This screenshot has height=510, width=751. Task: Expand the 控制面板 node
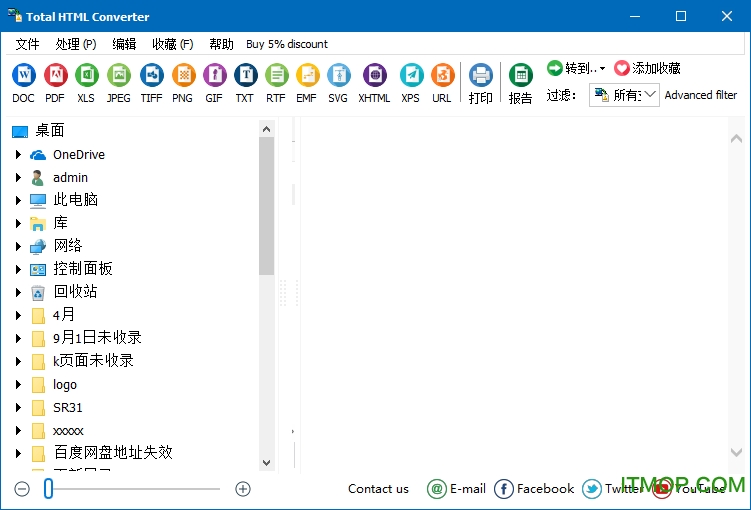18,269
